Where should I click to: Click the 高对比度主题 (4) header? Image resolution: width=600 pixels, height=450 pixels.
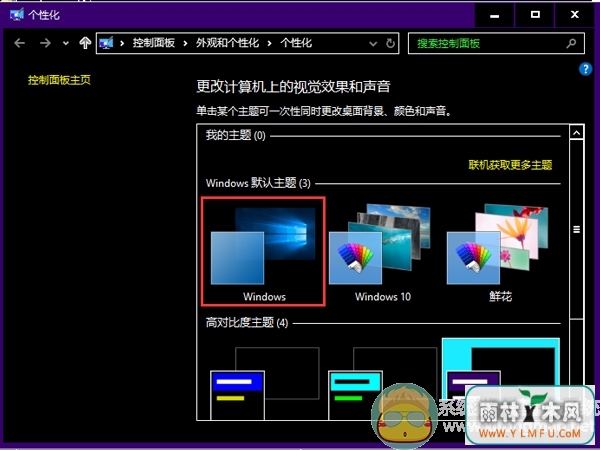tap(246, 323)
